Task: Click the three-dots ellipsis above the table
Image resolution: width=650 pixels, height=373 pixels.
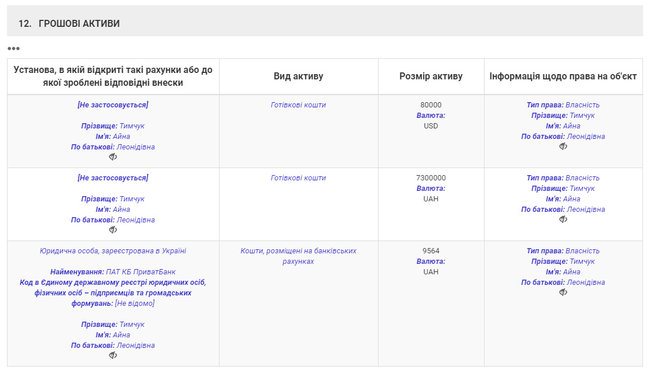Action: point(14,48)
